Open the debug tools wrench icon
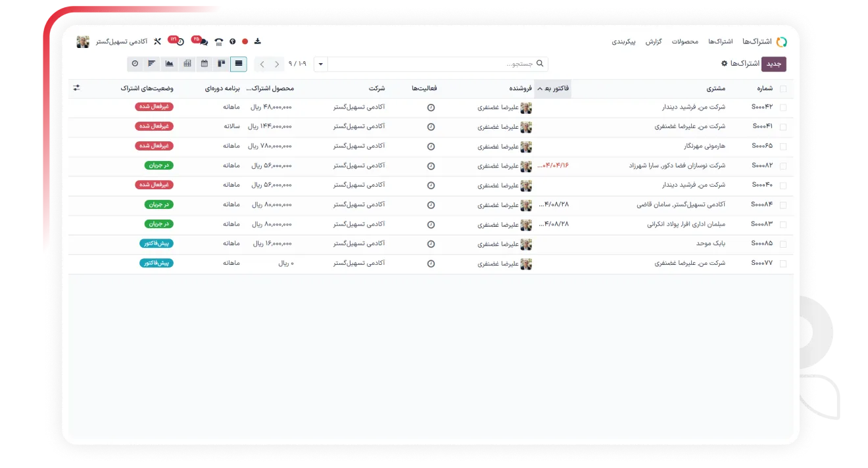This screenshot has height=468, width=868. [x=157, y=41]
